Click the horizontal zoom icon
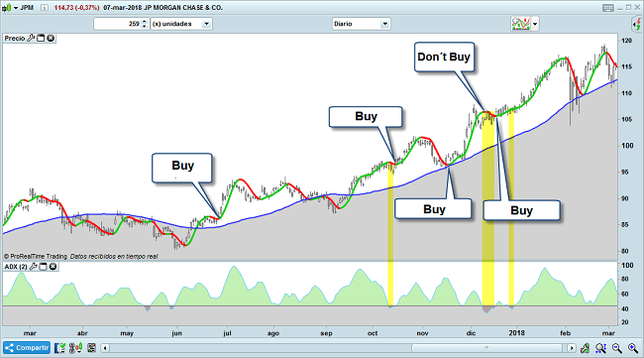This screenshot has height=358, width=644. [x=600, y=348]
